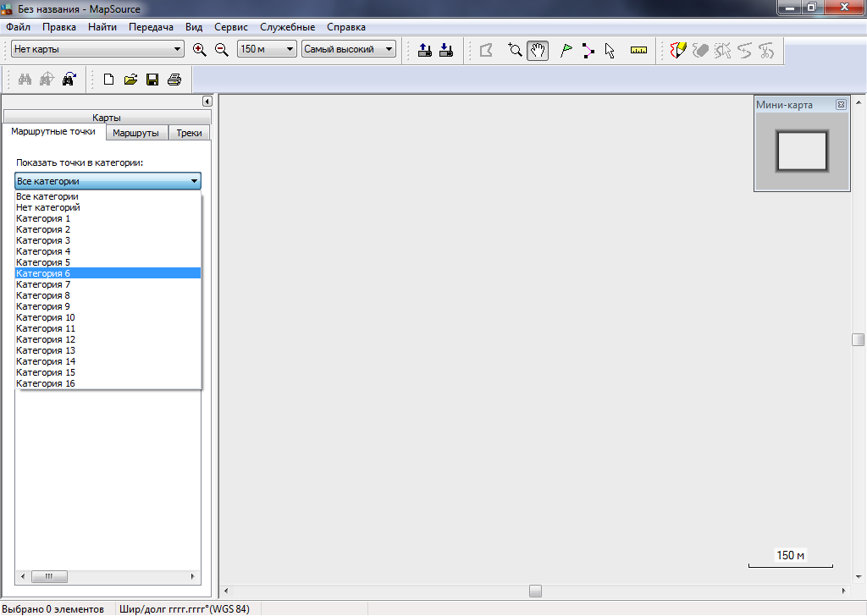Select the yellow ruler distance tool
867x616 pixels.
pos(638,50)
